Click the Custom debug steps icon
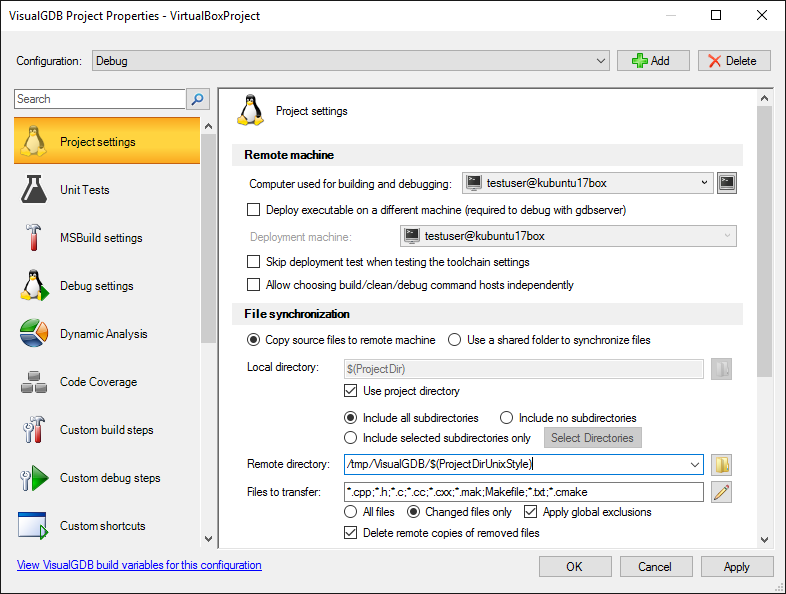The height and width of the screenshot is (594, 786). pyautogui.click(x=34, y=478)
